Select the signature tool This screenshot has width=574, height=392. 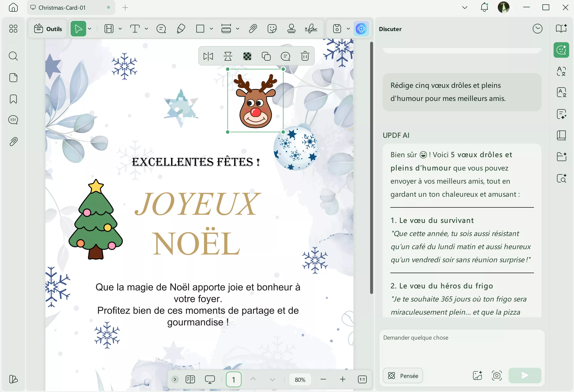coord(311,29)
